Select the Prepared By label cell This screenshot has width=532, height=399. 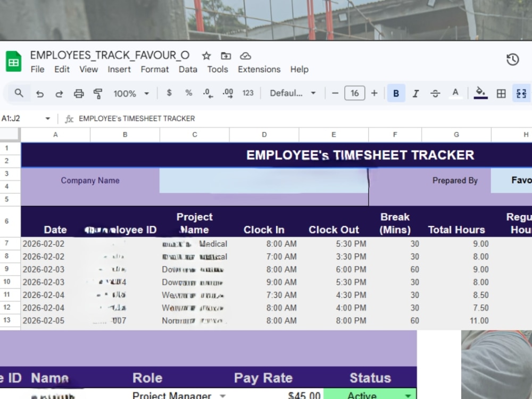(455, 180)
